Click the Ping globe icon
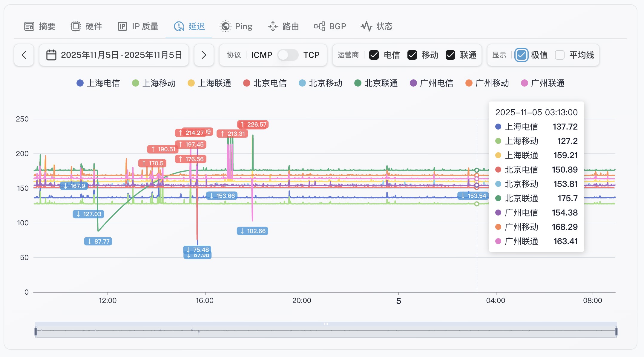Viewport: 644px width, 357px height. 225,26
